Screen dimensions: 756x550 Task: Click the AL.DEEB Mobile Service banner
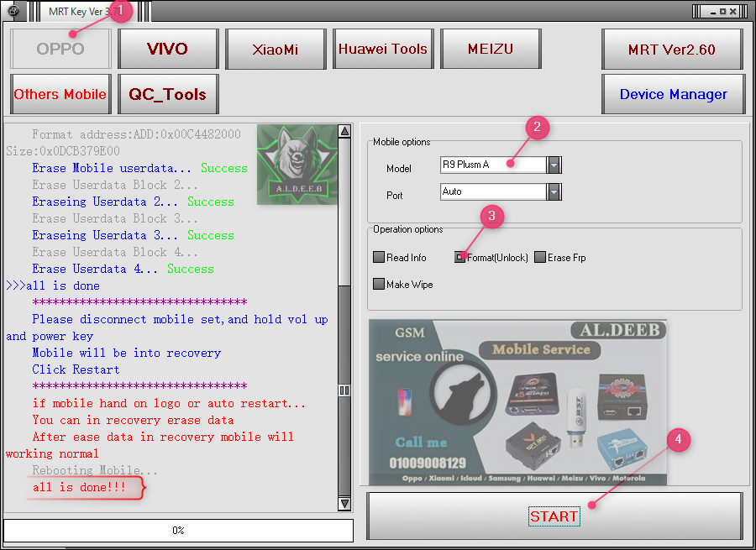[x=517, y=402]
